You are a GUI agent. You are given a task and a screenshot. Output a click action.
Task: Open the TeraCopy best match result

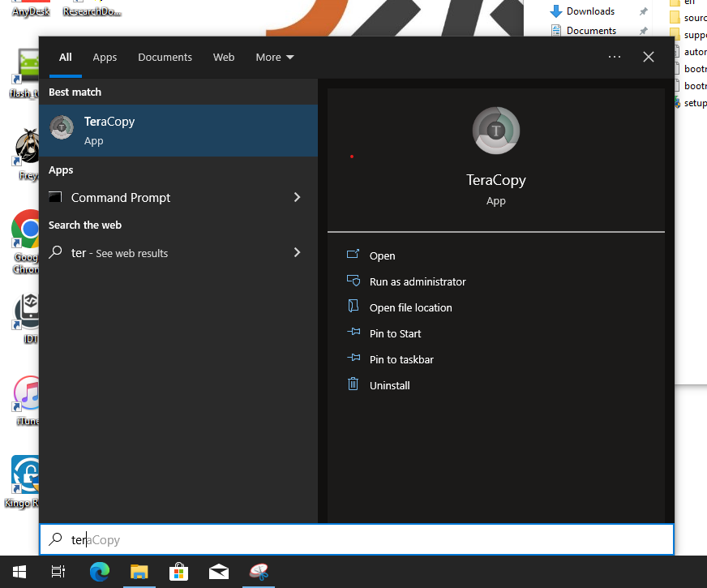pos(178,131)
